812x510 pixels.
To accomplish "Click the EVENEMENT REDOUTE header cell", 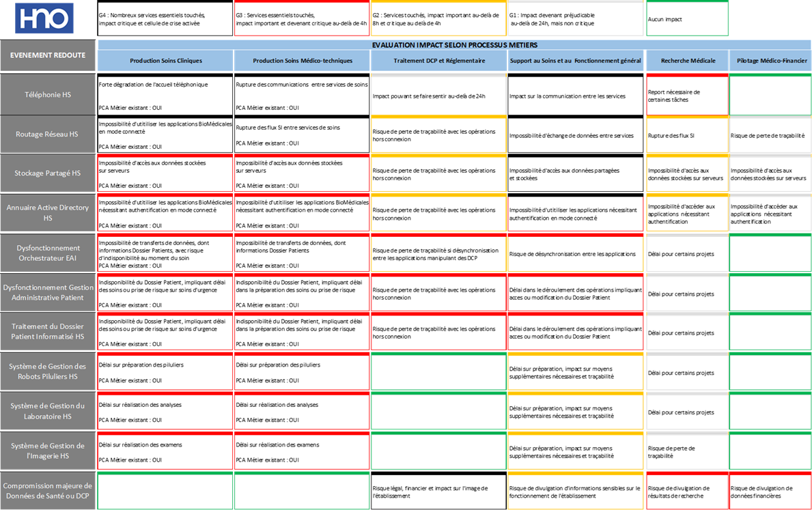I will [48, 55].
